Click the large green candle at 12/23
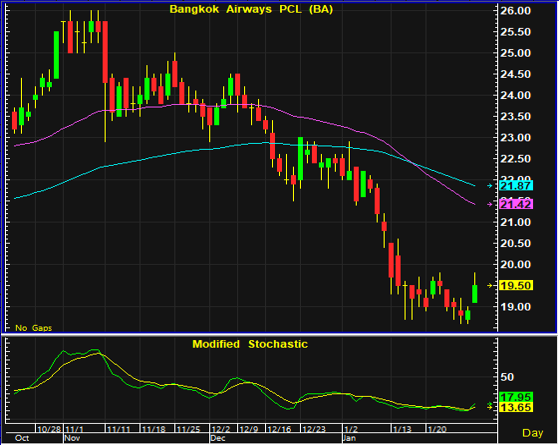Image resolution: width=559 pixels, height=445 pixels. (x=301, y=159)
